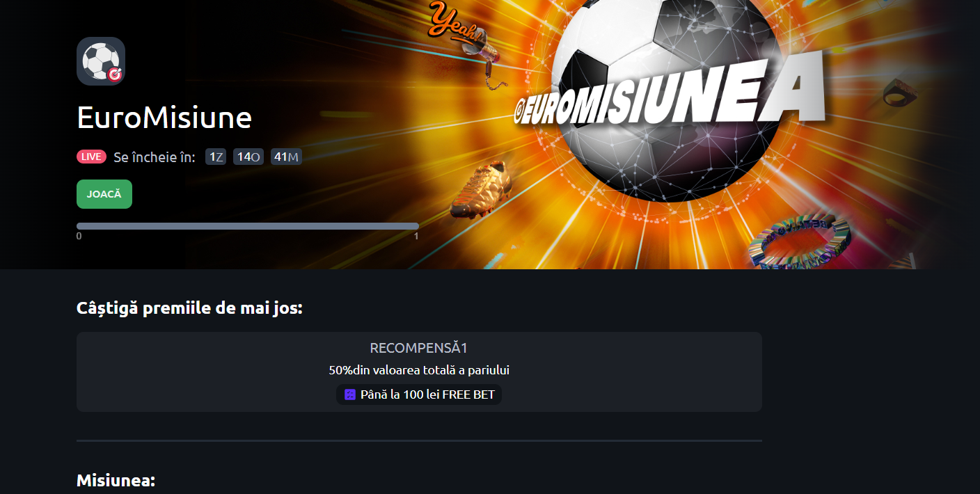Click the red LIVE badge
Viewport: 980px width, 494px height.
click(x=91, y=157)
